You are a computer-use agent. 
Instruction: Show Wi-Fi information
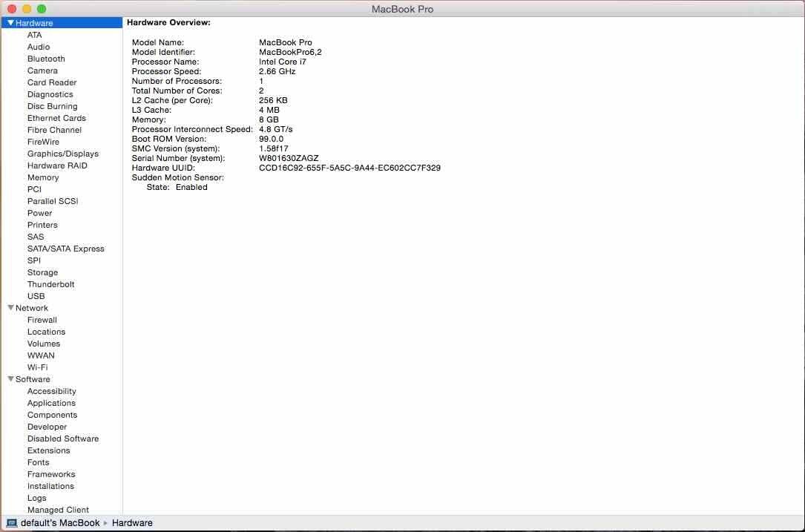click(x=38, y=367)
